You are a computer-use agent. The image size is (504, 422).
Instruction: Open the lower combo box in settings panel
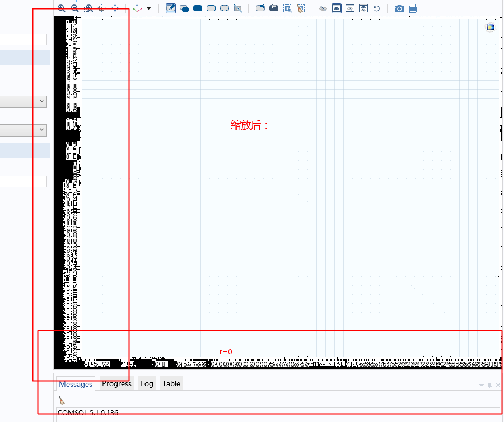[24, 130]
